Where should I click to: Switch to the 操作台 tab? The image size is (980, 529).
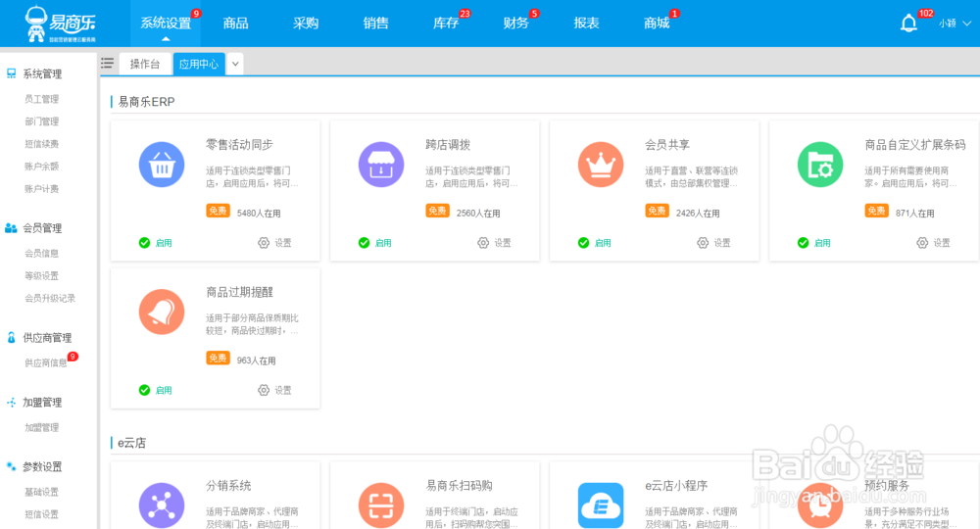coord(145,64)
